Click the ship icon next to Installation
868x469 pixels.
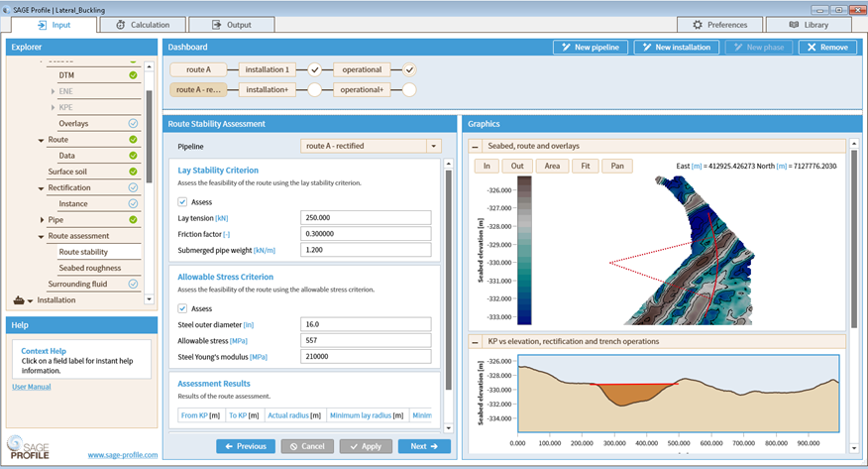coord(18,300)
